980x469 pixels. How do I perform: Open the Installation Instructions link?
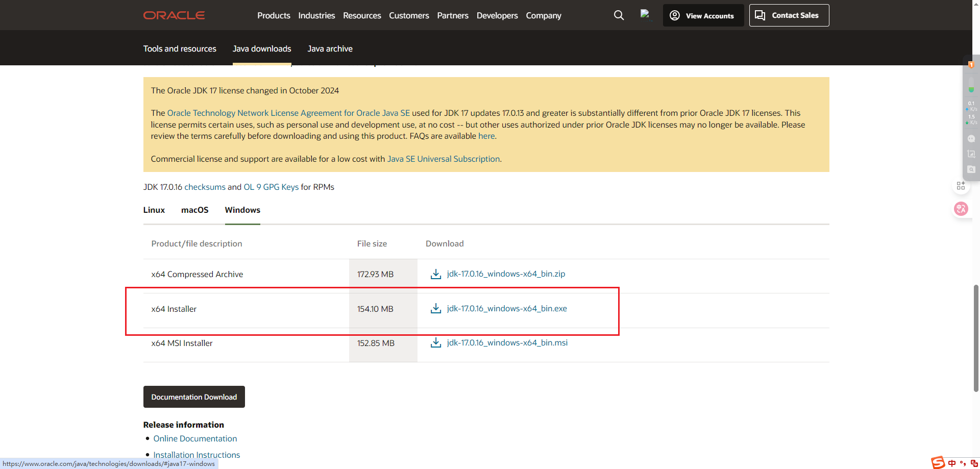[x=197, y=455]
